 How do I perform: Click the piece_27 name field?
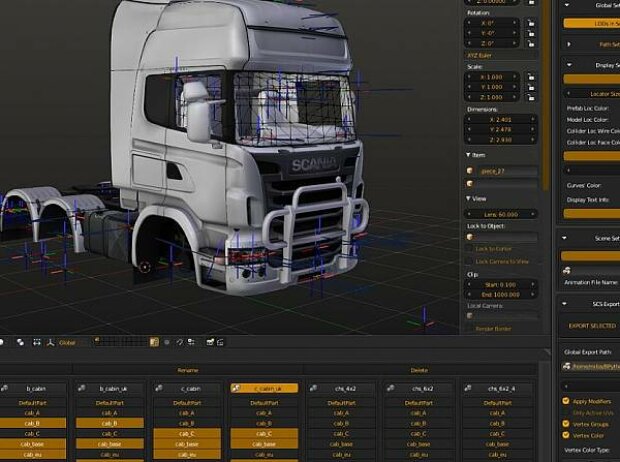(x=507, y=171)
